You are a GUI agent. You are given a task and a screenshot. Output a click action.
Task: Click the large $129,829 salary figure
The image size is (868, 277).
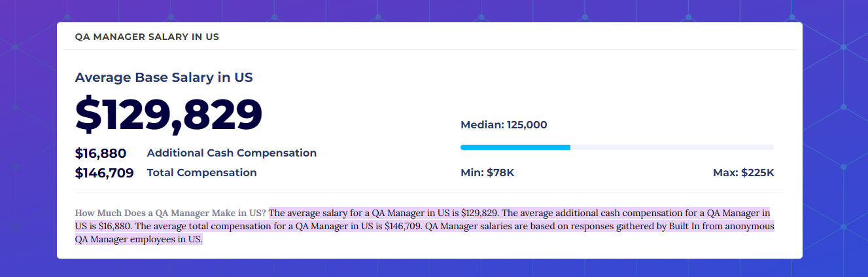(169, 115)
